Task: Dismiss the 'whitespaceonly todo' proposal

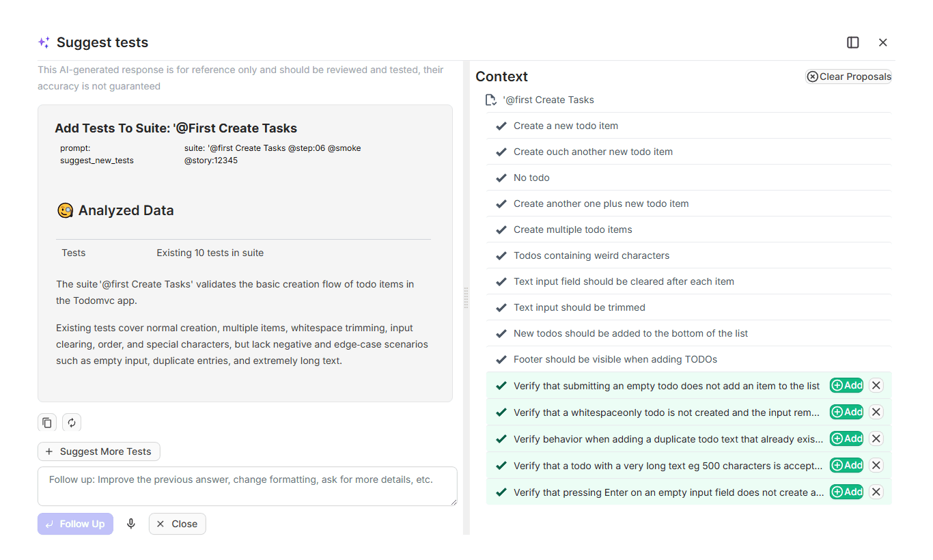Action: tap(876, 412)
